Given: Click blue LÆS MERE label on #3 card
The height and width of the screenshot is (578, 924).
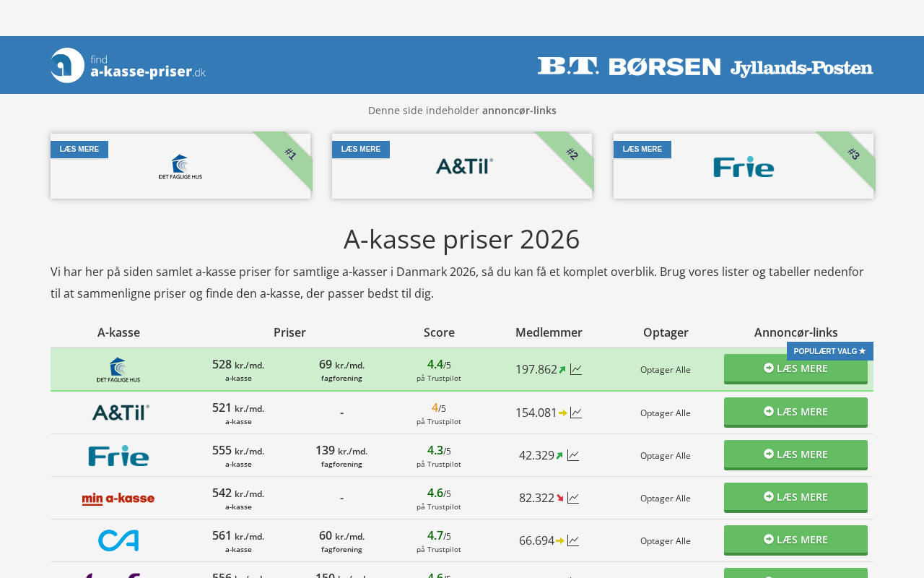Looking at the screenshot, I should pyautogui.click(x=642, y=150).
